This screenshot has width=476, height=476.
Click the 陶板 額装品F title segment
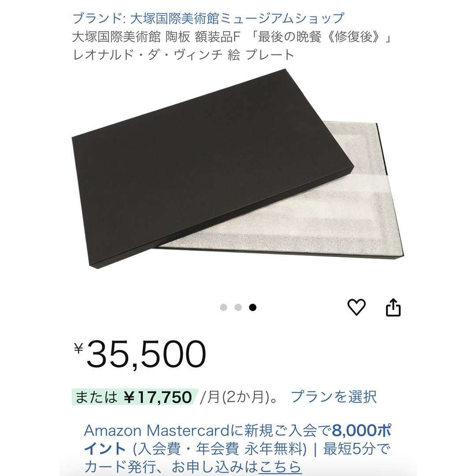[x=202, y=37]
